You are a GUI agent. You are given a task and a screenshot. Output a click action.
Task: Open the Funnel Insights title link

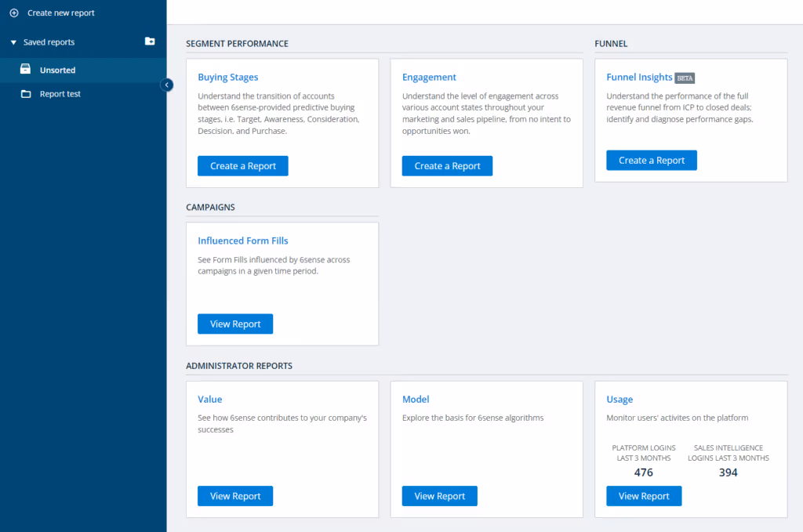pos(639,78)
